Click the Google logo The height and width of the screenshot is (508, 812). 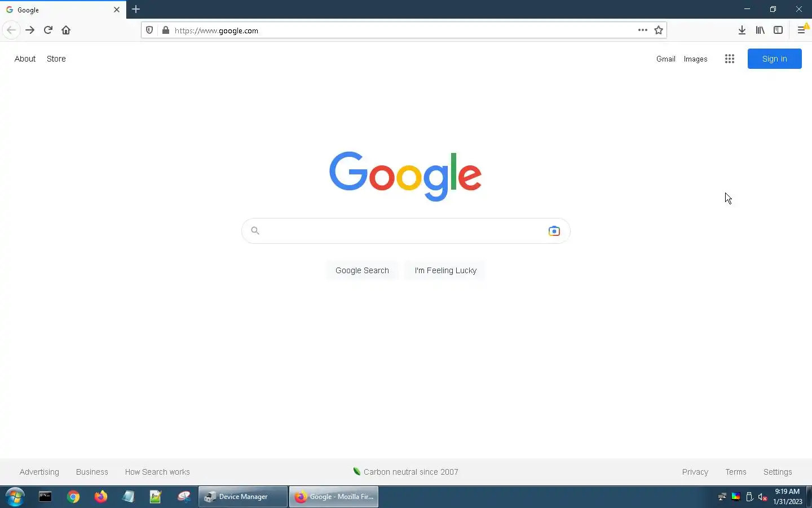[x=405, y=176]
